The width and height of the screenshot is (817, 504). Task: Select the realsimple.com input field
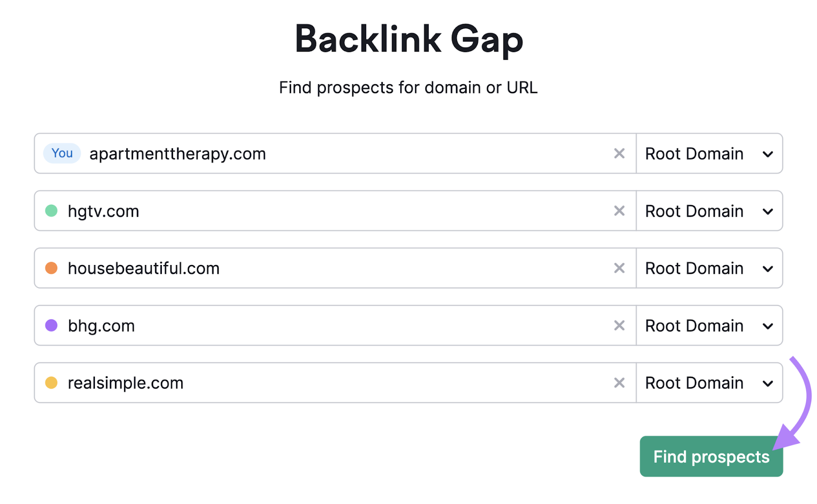[306, 382]
